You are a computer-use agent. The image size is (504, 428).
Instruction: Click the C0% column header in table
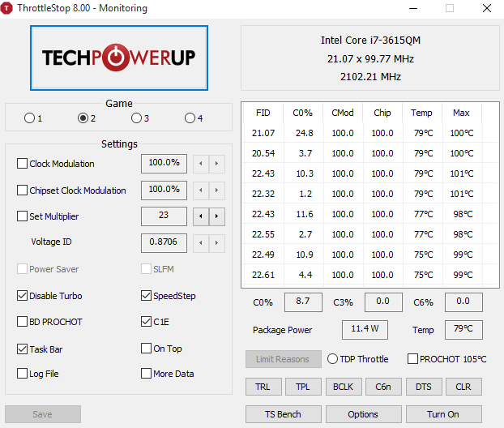click(303, 113)
